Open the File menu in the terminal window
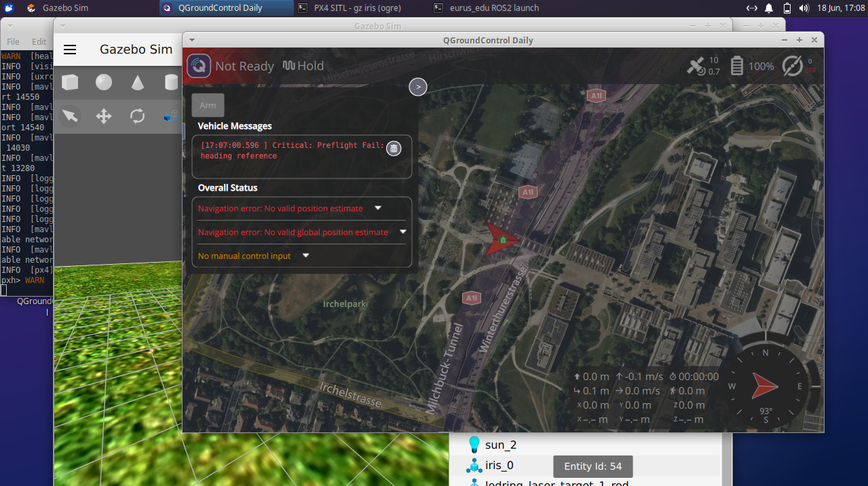 tap(13, 41)
